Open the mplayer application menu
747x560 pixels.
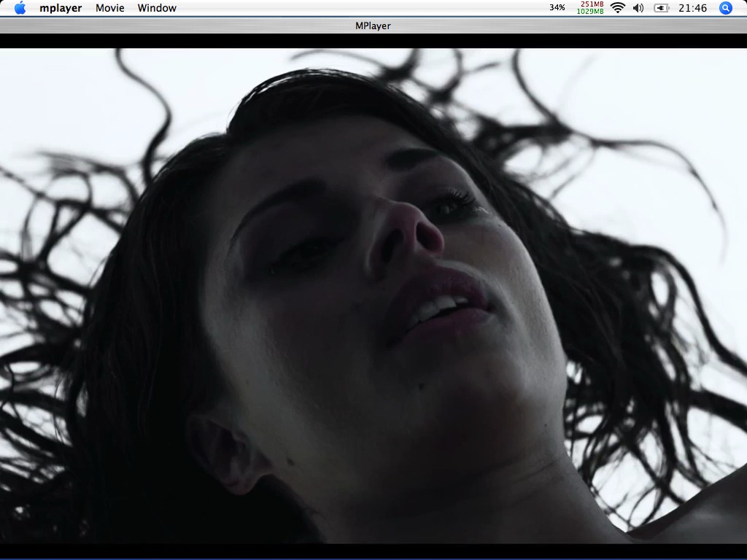61,8
